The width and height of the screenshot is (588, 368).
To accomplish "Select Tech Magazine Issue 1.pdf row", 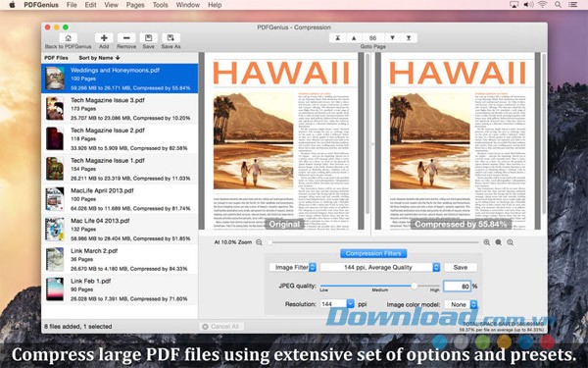I will (x=120, y=169).
